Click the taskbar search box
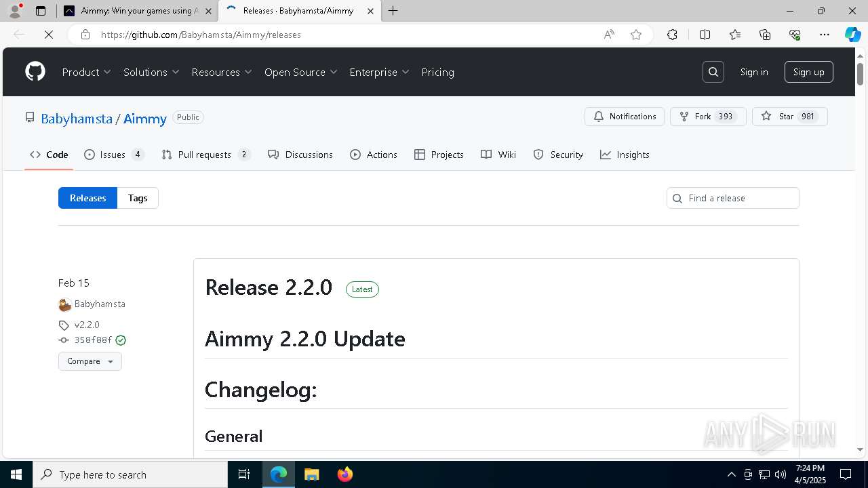This screenshot has height=488, width=868. coord(130,474)
